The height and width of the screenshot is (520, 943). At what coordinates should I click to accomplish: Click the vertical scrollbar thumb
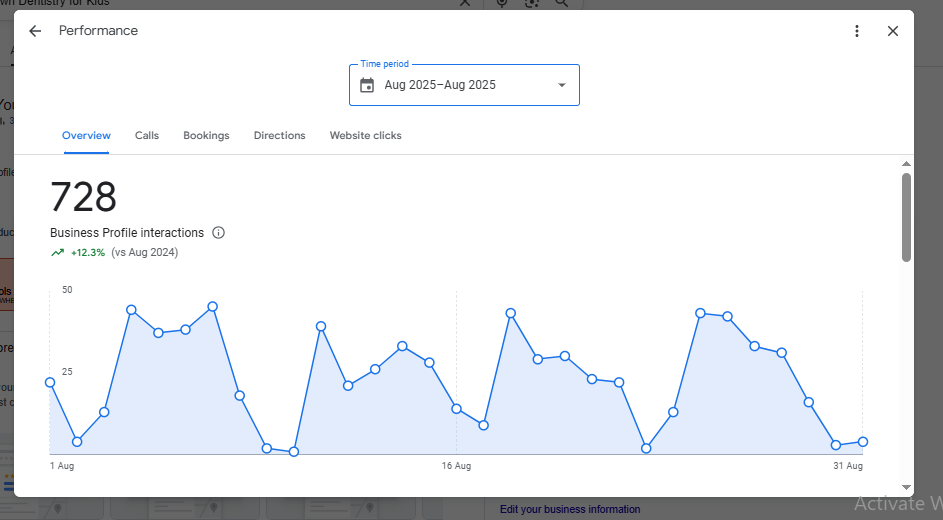click(x=906, y=215)
